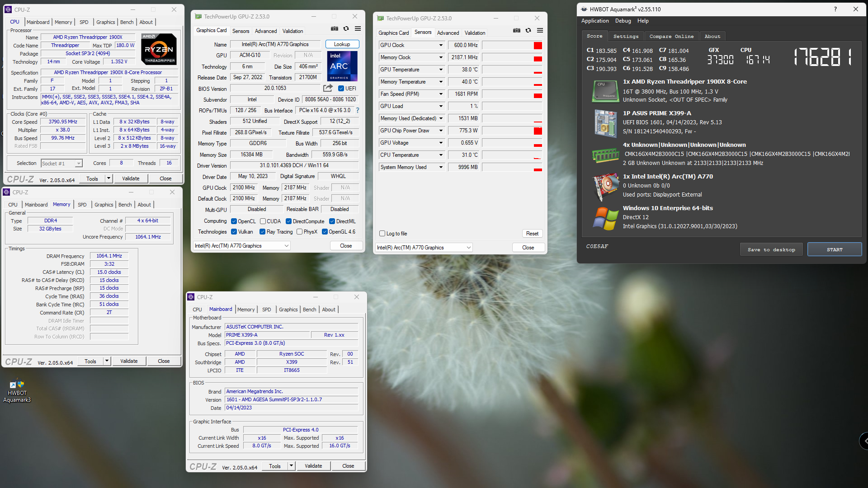Screen dimensions: 868x488
Task: Click the BIOS share/export icon next to BIOS Version
Action: [328, 88]
